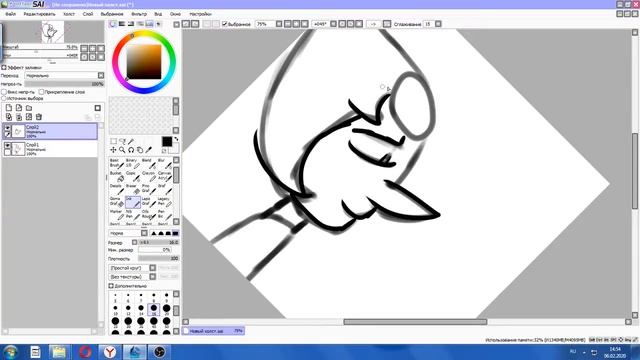Toggle the Эффект заливки checkbox
The width and height of the screenshot is (640, 360).
4,67
